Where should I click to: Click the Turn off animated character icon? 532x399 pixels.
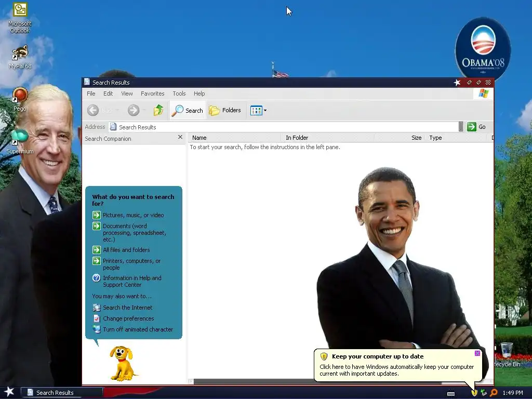coord(97,329)
